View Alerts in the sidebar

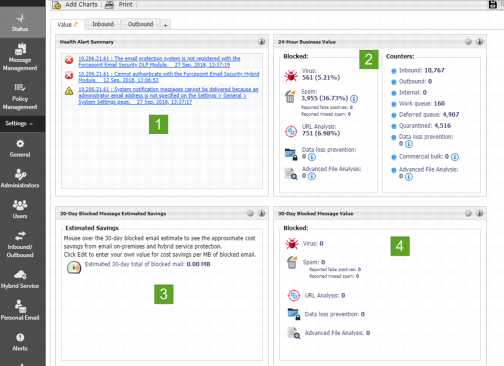point(20,342)
